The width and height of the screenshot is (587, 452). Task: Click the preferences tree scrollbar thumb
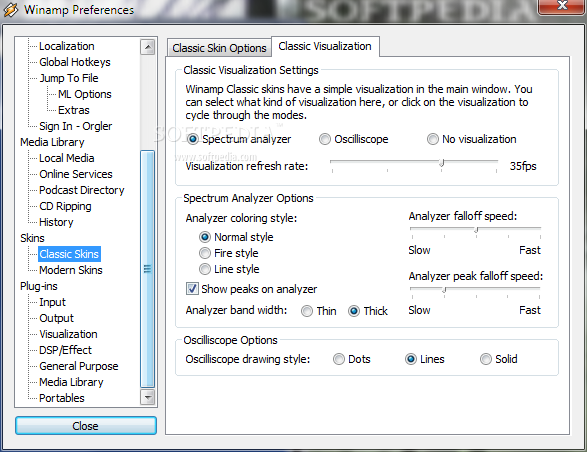click(147, 269)
